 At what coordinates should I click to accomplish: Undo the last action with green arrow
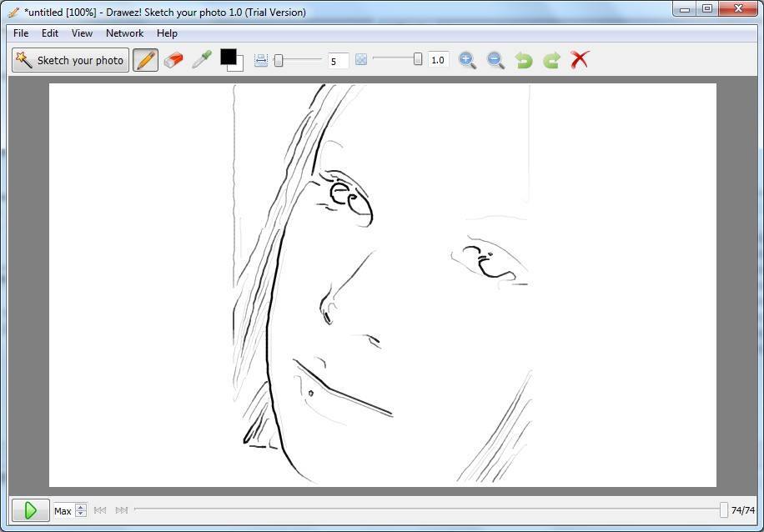click(524, 60)
